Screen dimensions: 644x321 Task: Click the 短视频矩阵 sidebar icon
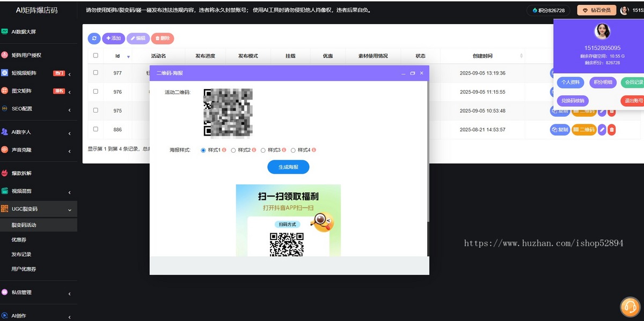pyautogui.click(x=5, y=73)
